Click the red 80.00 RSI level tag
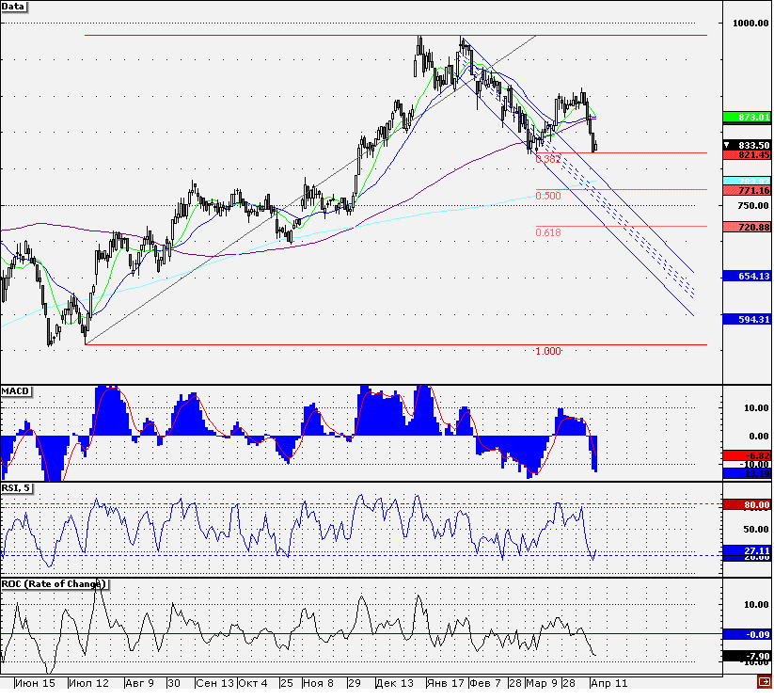 tap(747, 505)
